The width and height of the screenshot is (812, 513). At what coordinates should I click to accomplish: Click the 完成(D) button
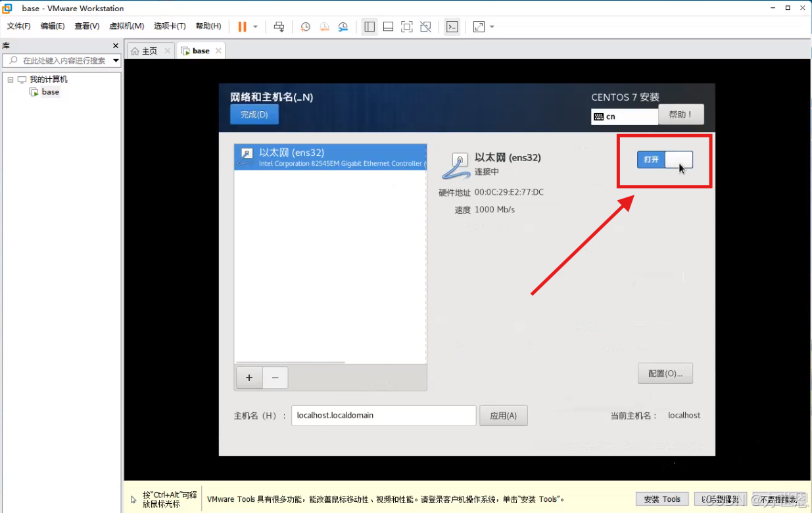click(x=254, y=114)
